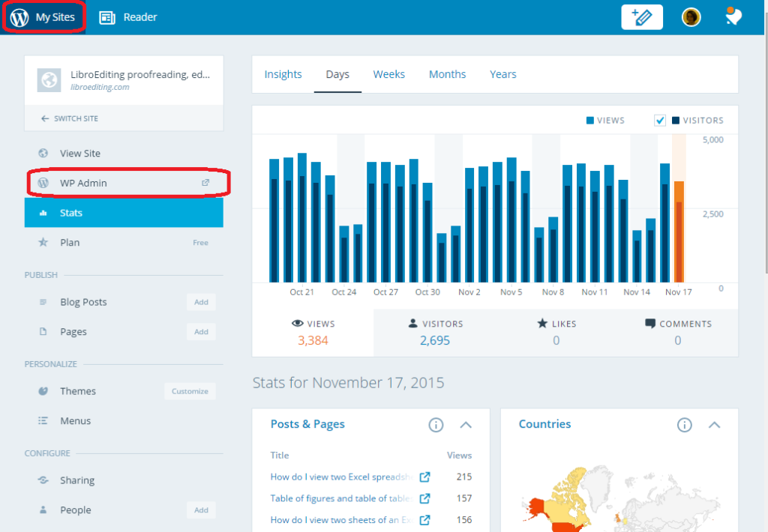Open Countries info icon
Image resolution: width=768 pixels, height=532 pixels.
(684, 425)
